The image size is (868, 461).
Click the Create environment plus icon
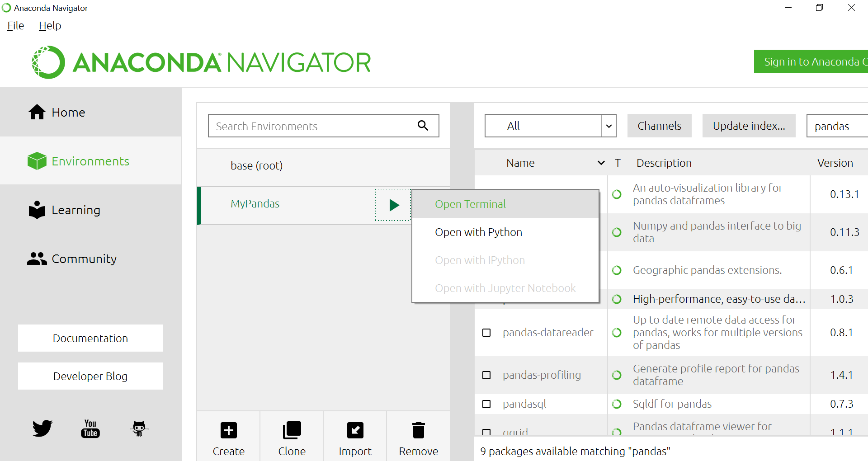[228, 430]
